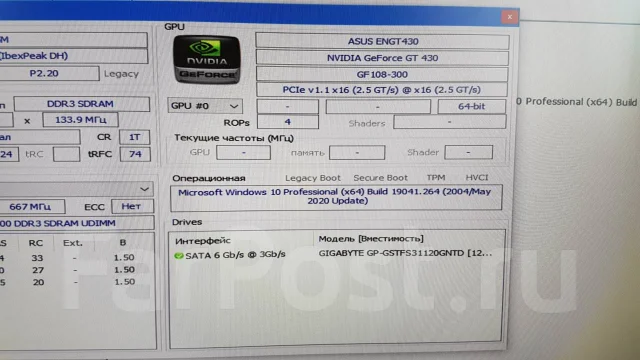This screenshot has width=640, height=360.
Task: Click the Модель [Вместимость] column header
Action: point(371,238)
